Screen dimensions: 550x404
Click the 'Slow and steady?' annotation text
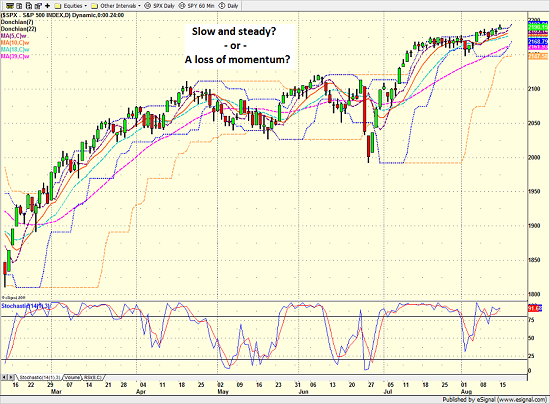tap(234, 32)
